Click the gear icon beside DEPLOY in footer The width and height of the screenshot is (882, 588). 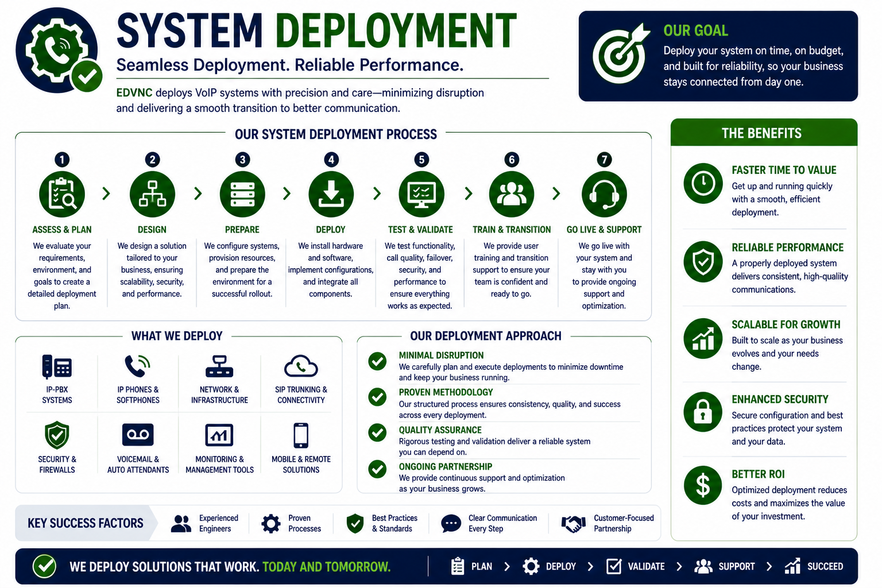(x=531, y=566)
